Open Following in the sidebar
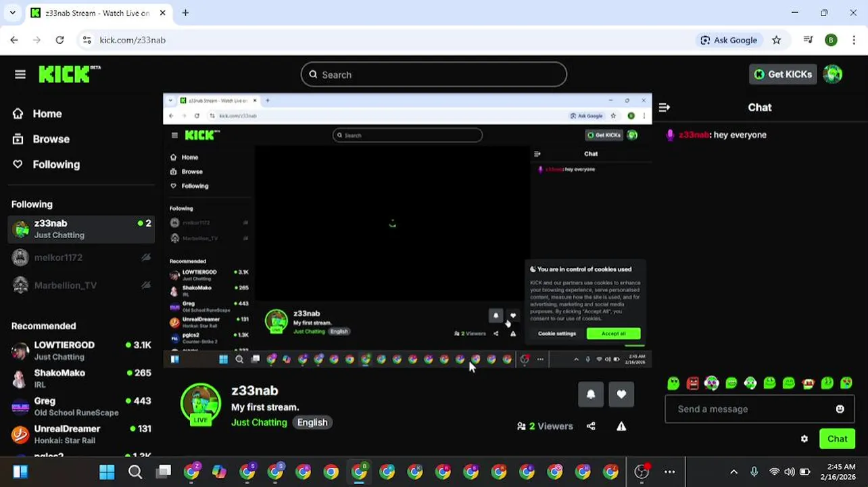 46,164
